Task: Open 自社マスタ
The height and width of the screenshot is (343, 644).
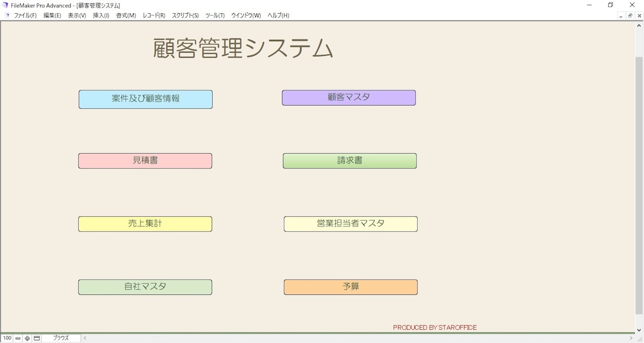Action: [x=145, y=287]
